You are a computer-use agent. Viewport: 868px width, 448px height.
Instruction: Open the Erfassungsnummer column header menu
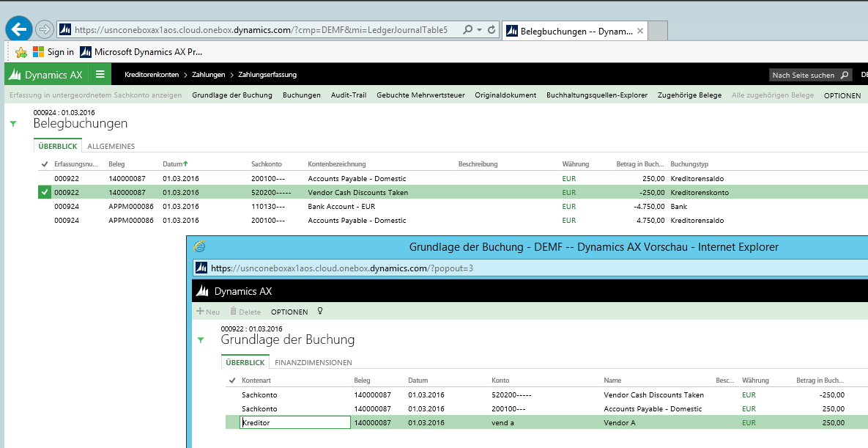click(x=75, y=164)
